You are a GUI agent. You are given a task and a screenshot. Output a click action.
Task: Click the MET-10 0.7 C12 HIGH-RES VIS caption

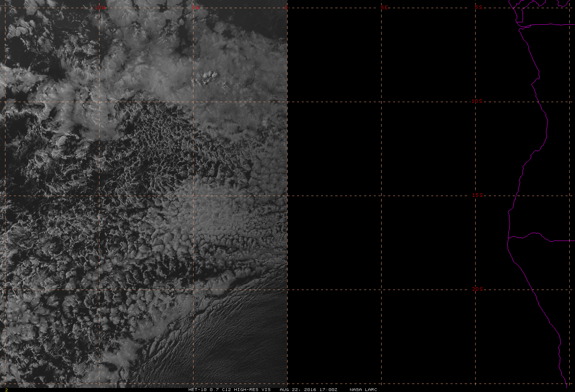pyautogui.click(x=229, y=390)
